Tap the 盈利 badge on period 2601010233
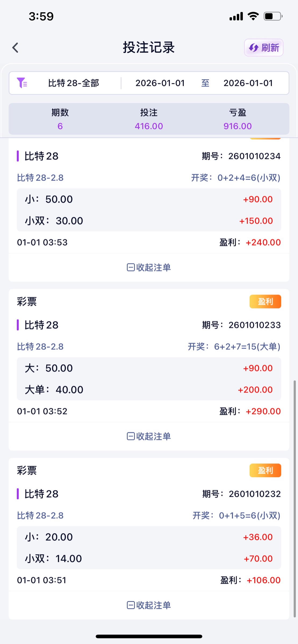298x644 pixels. click(265, 302)
